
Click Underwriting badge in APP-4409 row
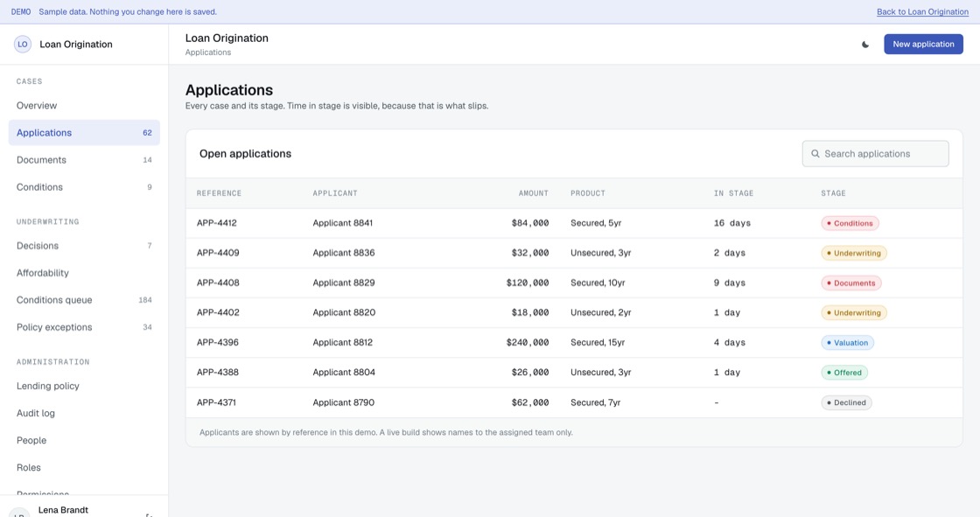click(854, 253)
